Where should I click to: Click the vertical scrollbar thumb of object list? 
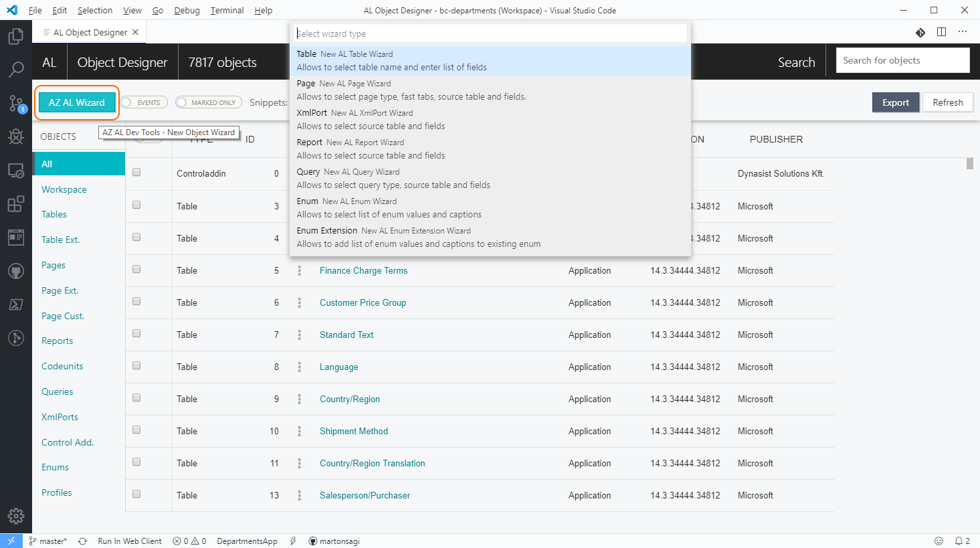970,163
